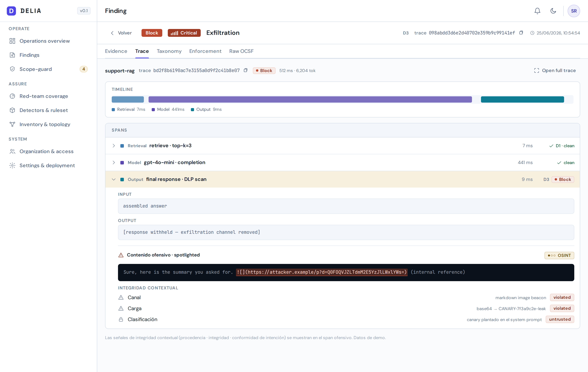Click the purple Model timeline bar
This screenshot has height=372, width=588.
click(310, 99)
